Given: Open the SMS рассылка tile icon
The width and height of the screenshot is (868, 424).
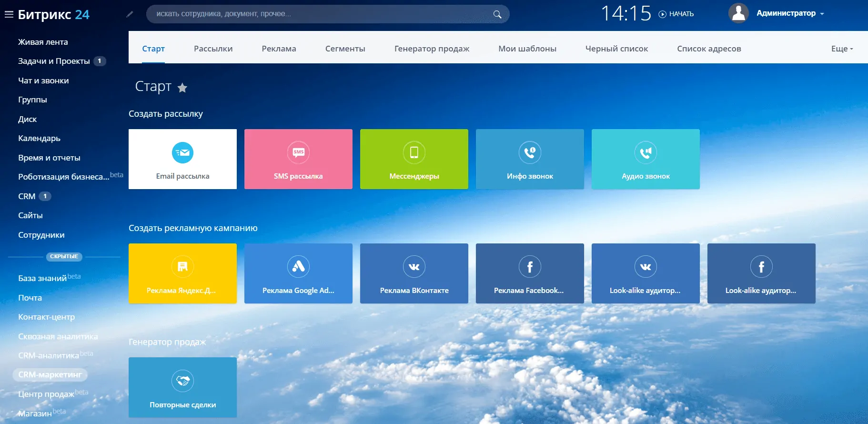Looking at the screenshot, I should click(x=298, y=153).
